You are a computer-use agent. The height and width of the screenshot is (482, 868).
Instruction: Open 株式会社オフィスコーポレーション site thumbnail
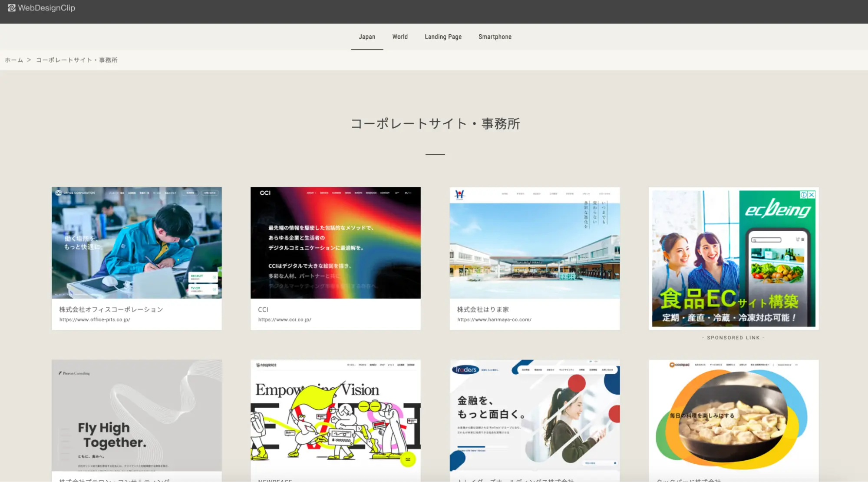[136, 243]
